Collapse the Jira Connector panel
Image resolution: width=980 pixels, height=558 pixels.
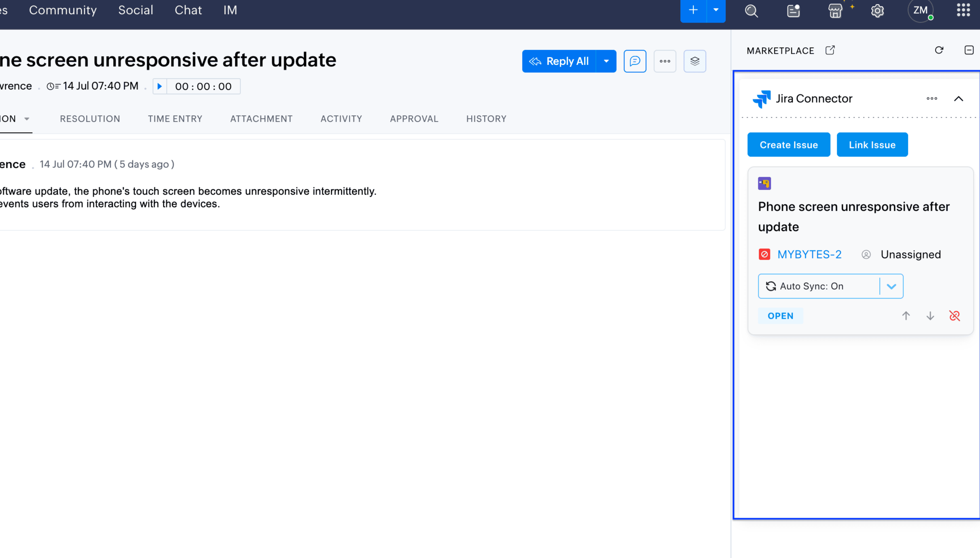tap(958, 99)
